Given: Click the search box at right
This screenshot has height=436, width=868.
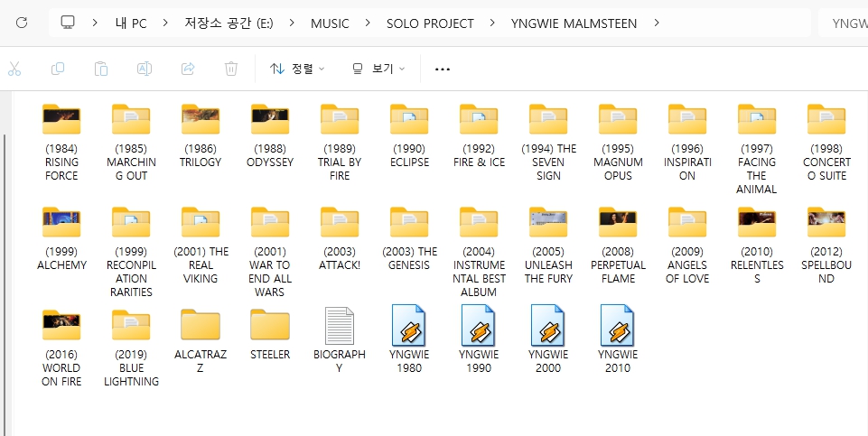Looking at the screenshot, I should point(843,23).
